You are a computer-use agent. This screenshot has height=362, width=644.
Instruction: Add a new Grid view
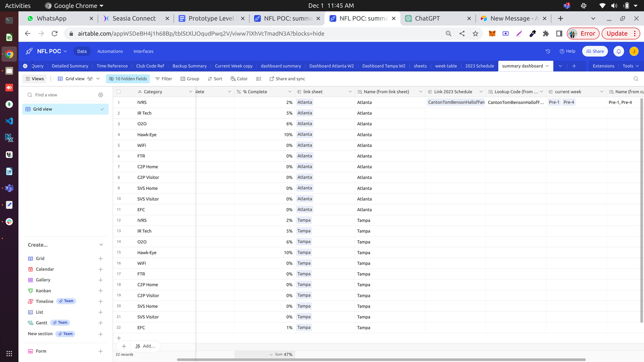100,259
